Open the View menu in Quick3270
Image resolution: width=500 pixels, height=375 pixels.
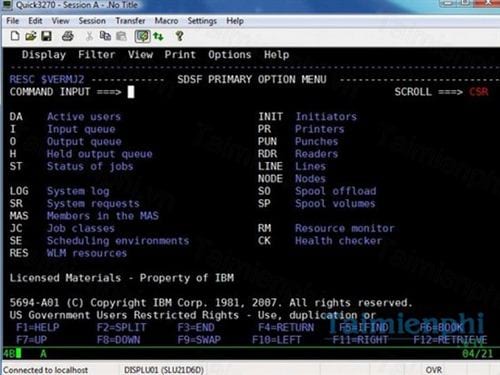tap(60, 21)
